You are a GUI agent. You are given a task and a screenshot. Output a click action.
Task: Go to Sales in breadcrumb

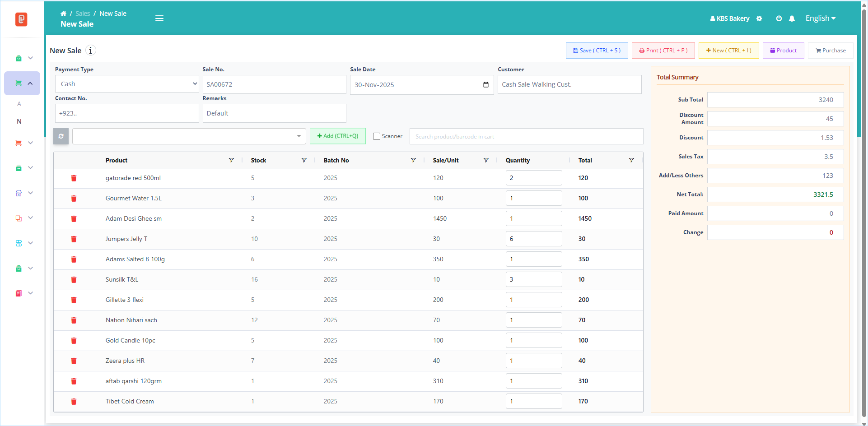[x=83, y=14]
